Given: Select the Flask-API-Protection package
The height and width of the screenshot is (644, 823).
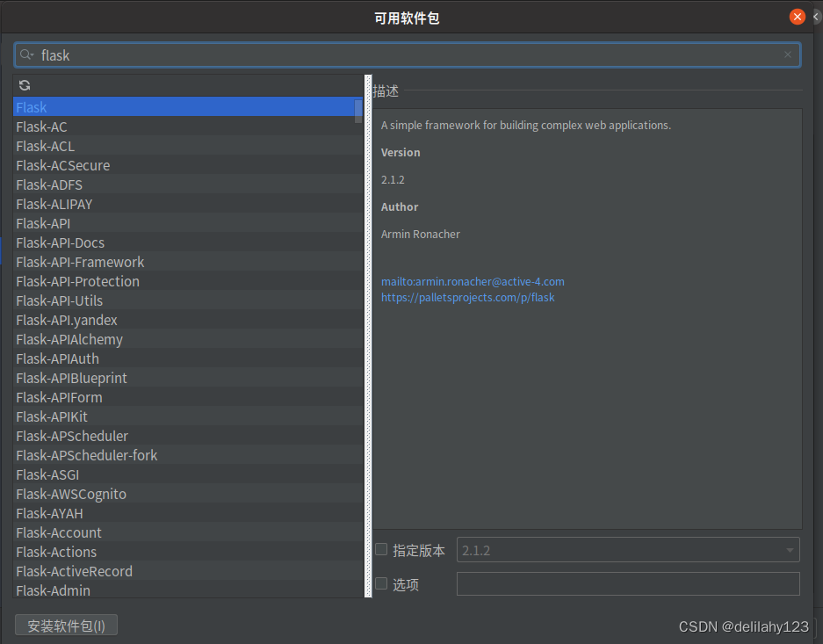Looking at the screenshot, I should [x=188, y=281].
